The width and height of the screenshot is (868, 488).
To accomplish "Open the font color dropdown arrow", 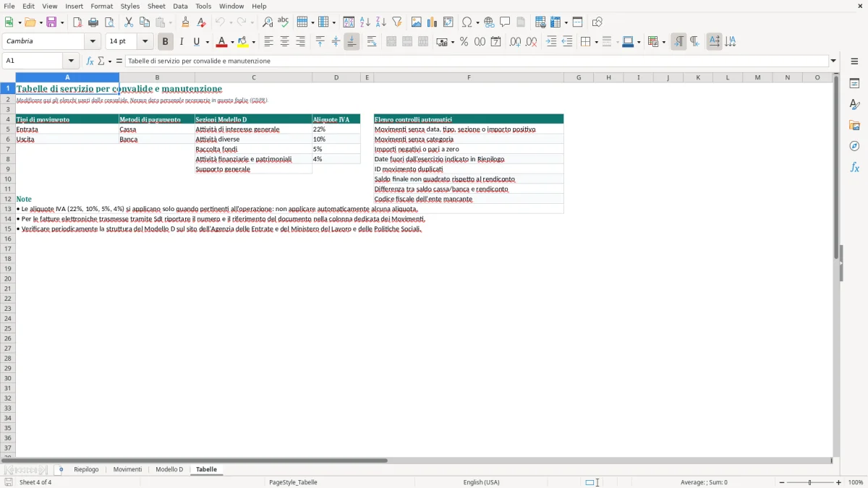I will coord(231,42).
